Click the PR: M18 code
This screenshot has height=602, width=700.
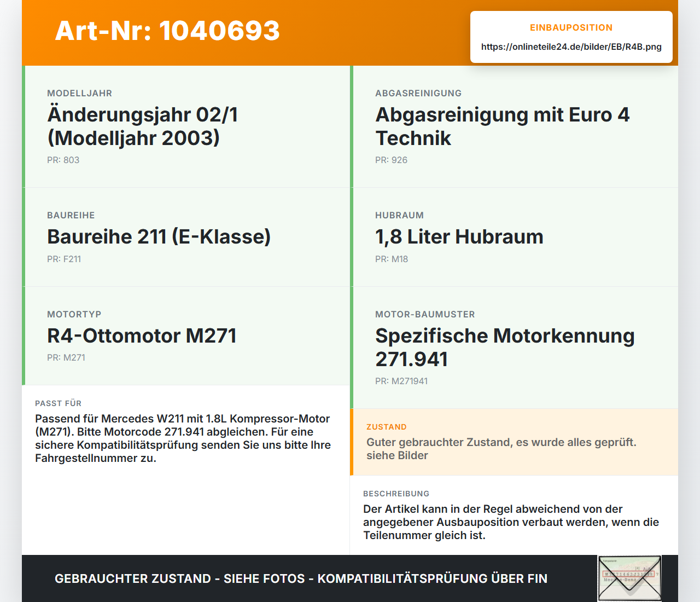392,259
